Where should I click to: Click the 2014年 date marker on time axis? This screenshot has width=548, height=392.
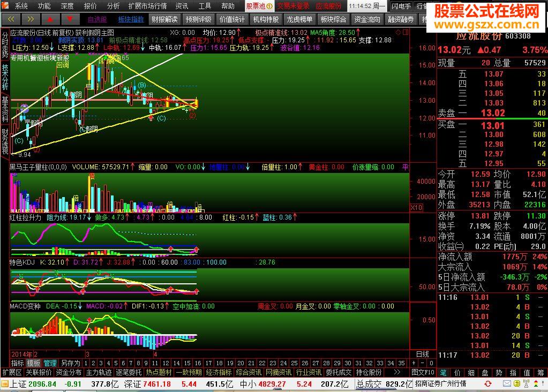pos(21,354)
